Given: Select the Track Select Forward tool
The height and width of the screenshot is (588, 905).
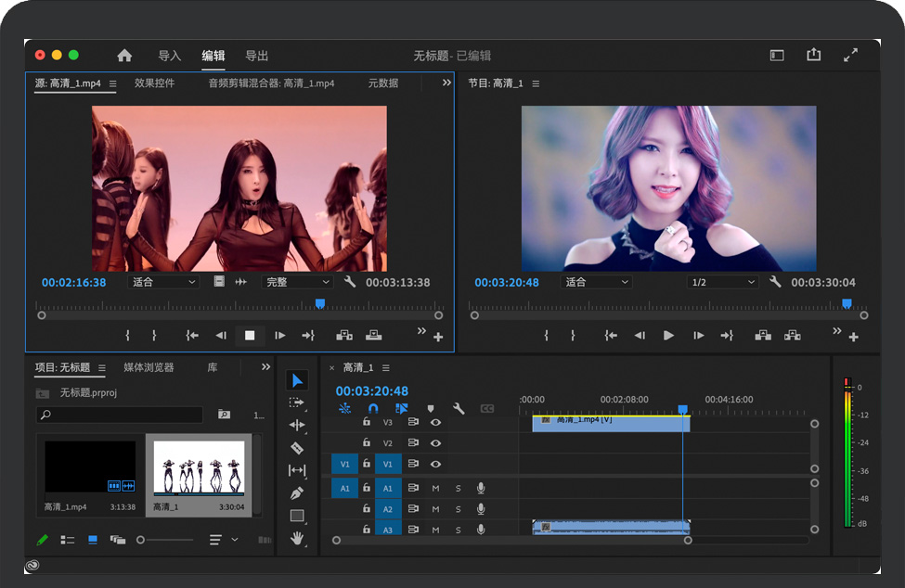Looking at the screenshot, I should click(297, 403).
